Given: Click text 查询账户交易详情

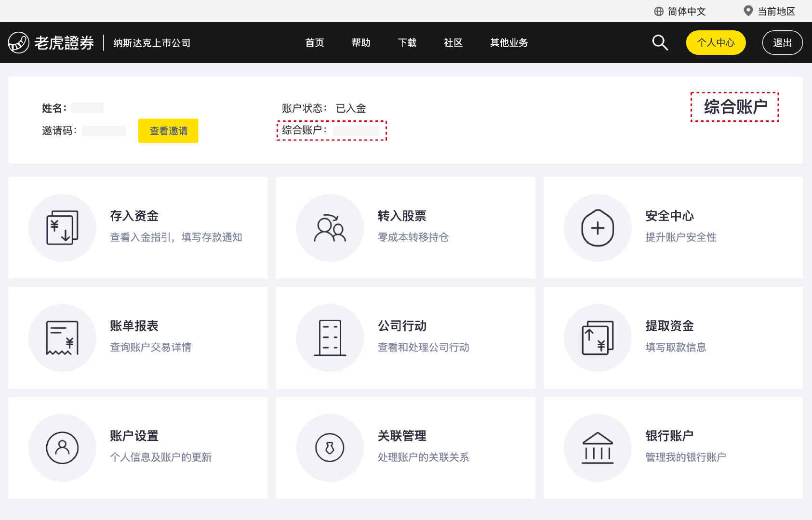Looking at the screenshot, I should 151,347.
